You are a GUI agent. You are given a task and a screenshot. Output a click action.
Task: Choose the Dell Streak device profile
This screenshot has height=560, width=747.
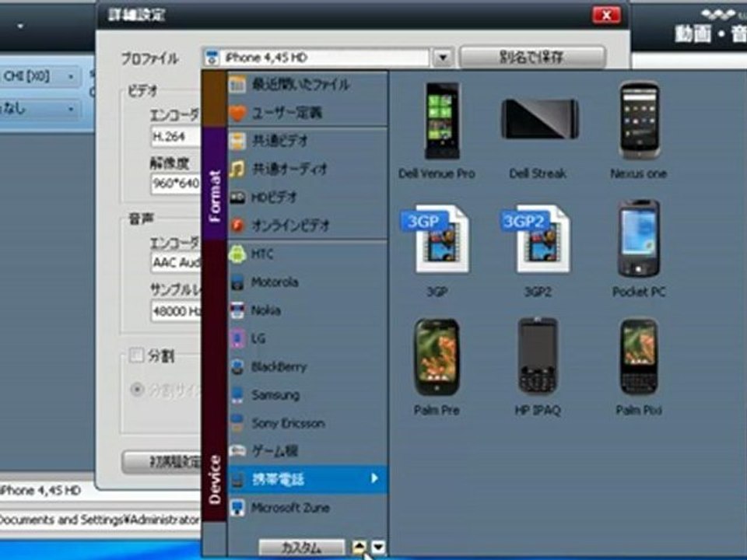coord(539,118)
